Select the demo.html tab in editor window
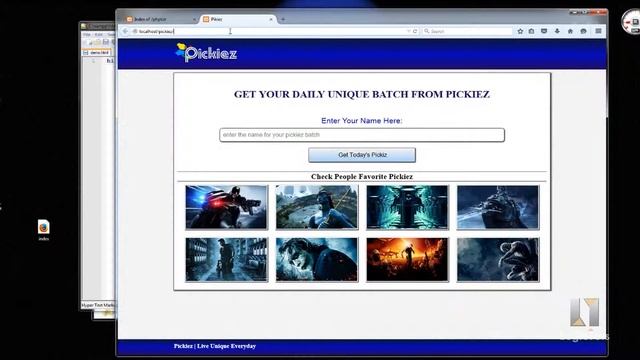 point(96,53)
